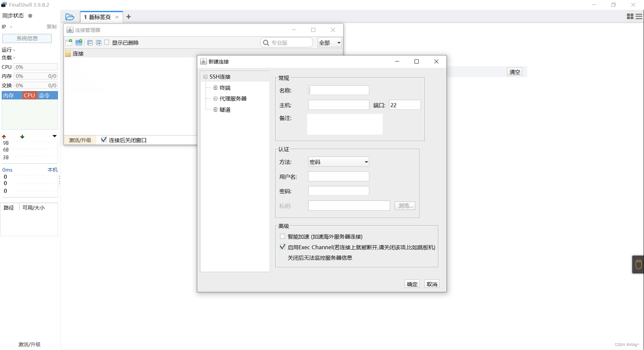
Task: Click 激活/升级 in 连接管理器 footer
Action: pyautogui.click(x=80, y=140)
